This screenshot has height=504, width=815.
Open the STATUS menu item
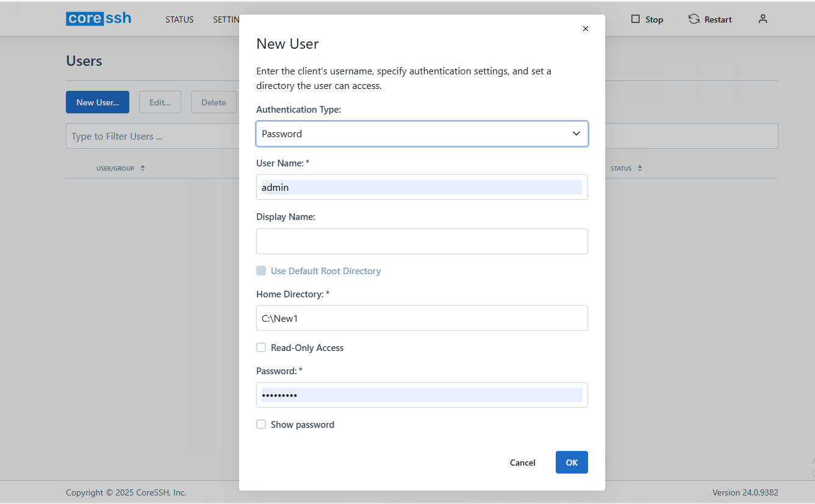tap(179, 20)
